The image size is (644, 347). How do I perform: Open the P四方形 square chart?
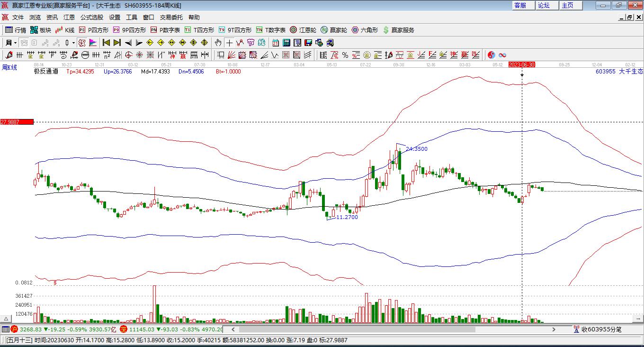[94, 30]
